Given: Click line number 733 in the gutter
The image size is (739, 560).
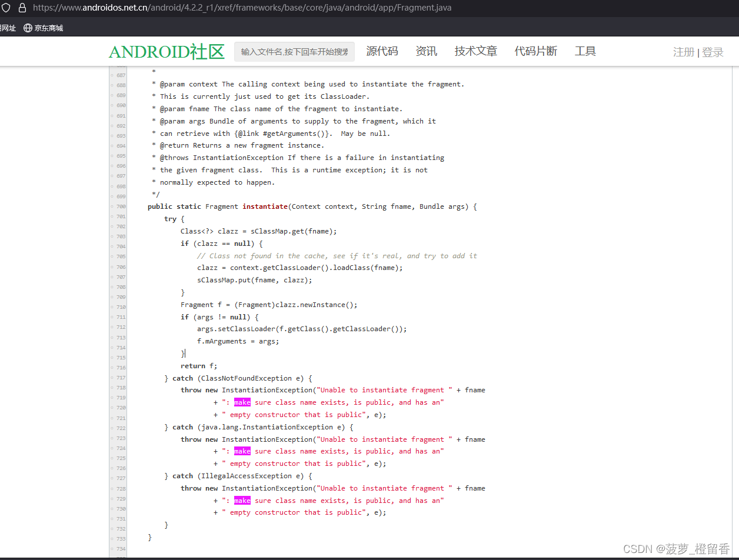Looking at the screenshot, I should pyautogui.click(x=121, y=539).
